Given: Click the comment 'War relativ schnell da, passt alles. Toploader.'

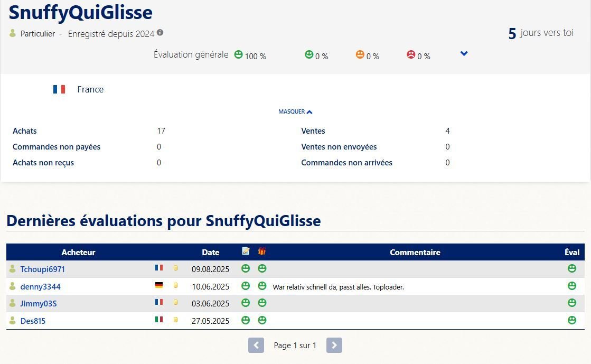Looking at the screenshot, I should pos(338,287).
